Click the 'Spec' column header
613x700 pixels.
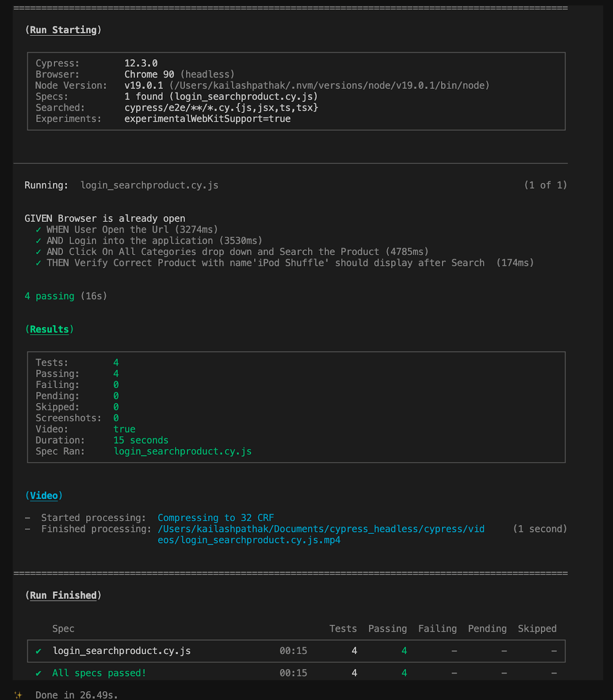[x=63, y=629]
